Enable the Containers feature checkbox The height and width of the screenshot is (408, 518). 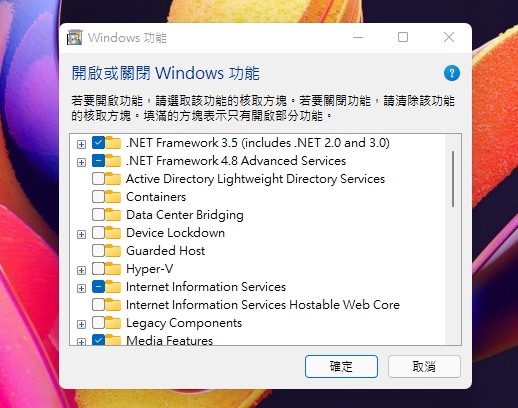[98, 197]
